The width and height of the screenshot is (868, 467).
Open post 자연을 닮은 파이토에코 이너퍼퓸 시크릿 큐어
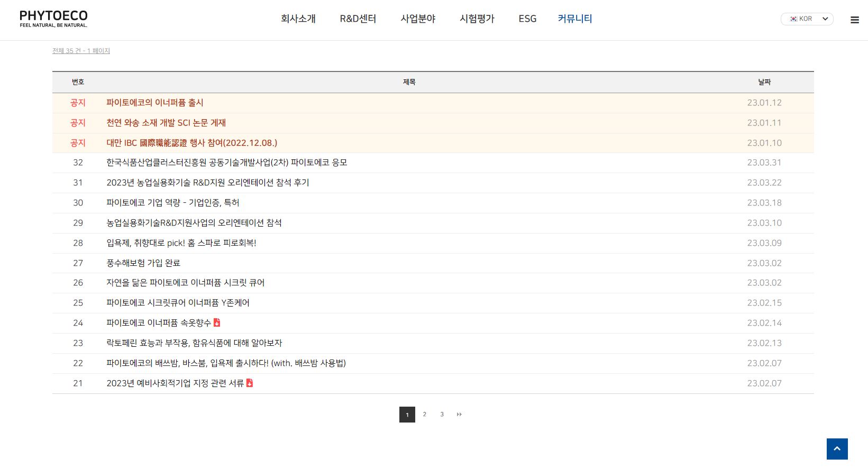pyautogui.click(x=186, y=283)
